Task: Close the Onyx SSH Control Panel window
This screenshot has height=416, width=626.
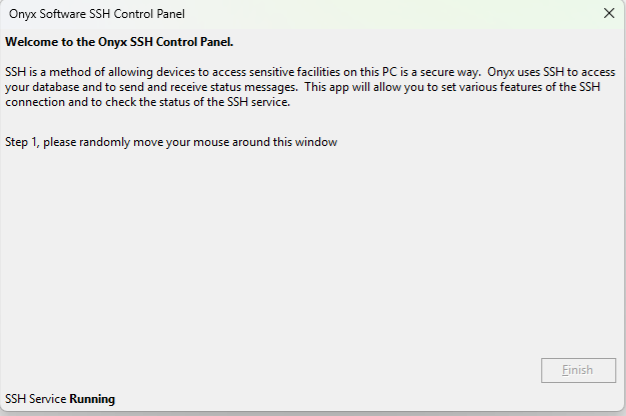Action: (x=609, y=14)
